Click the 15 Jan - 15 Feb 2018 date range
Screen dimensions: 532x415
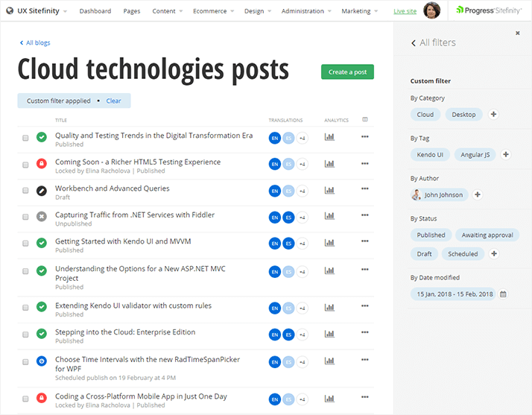pos(454,294)
